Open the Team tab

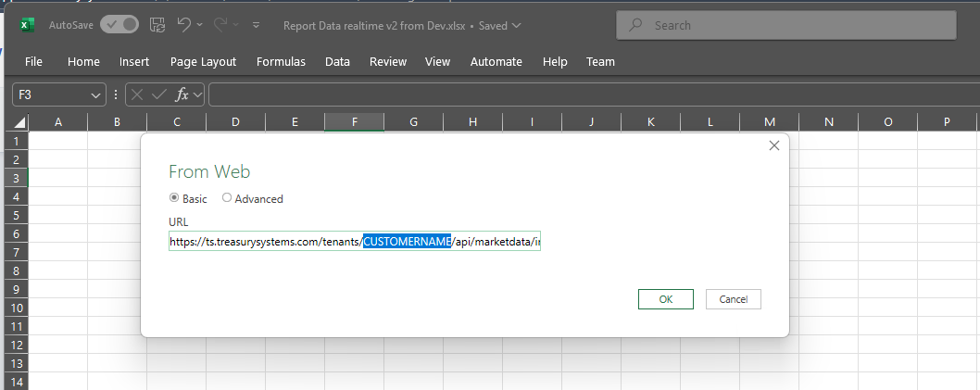click(x=600, y=61)
